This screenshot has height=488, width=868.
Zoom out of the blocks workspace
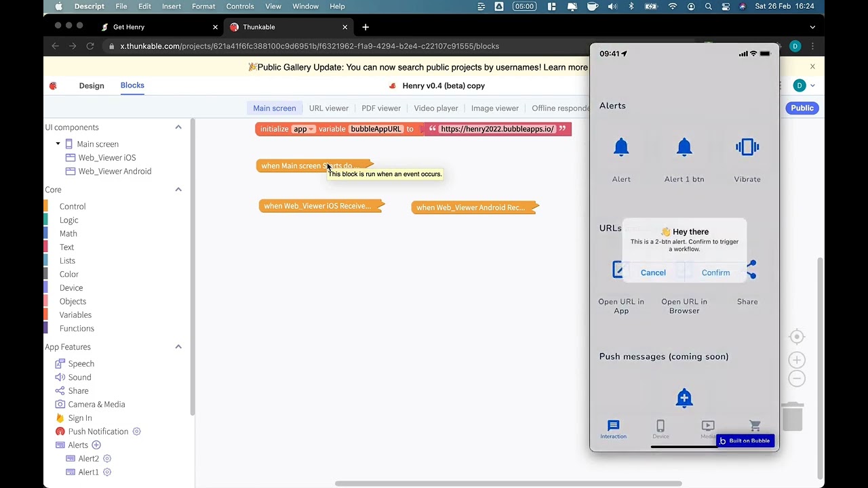[x=797, y=378]
